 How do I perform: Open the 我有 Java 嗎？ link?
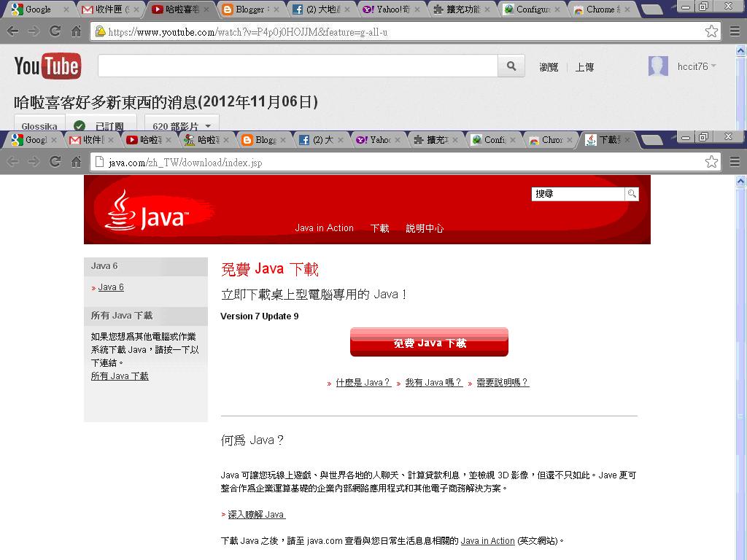(433, 382)
